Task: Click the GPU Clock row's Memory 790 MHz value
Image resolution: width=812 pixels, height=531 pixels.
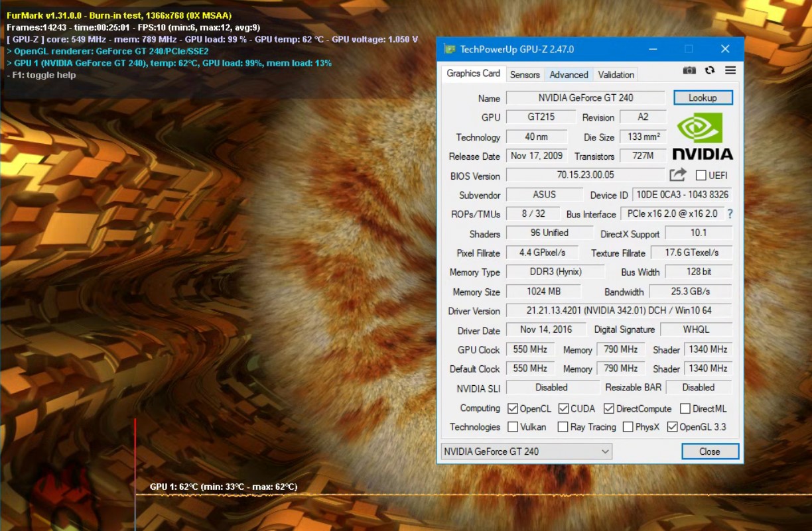Action: pyautogui.click(x=621, y=349)
